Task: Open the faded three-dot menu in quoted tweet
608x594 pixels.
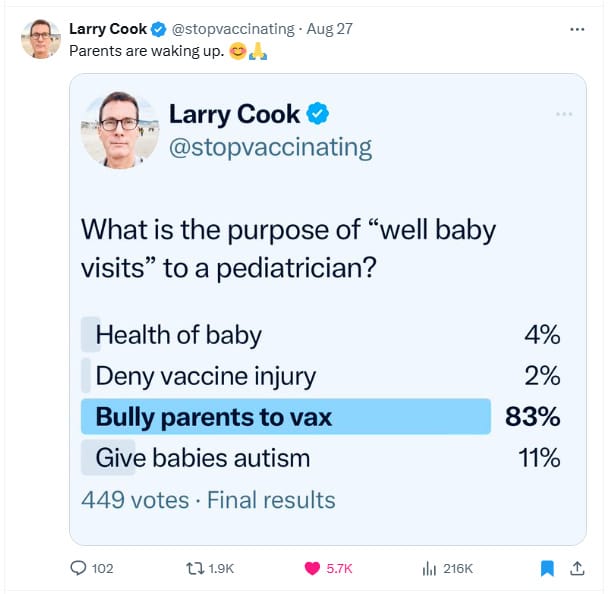Action: pyautogui.click(x=564, y=114)
